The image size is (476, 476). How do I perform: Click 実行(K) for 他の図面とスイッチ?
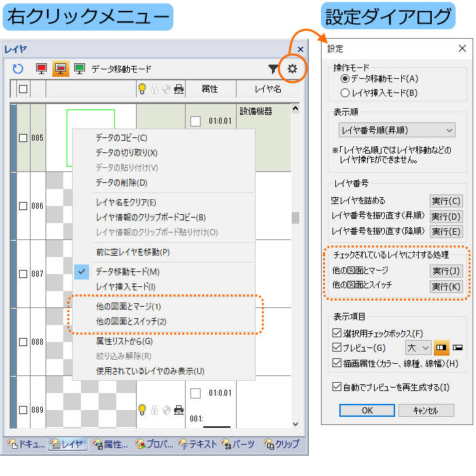[446, 286]
